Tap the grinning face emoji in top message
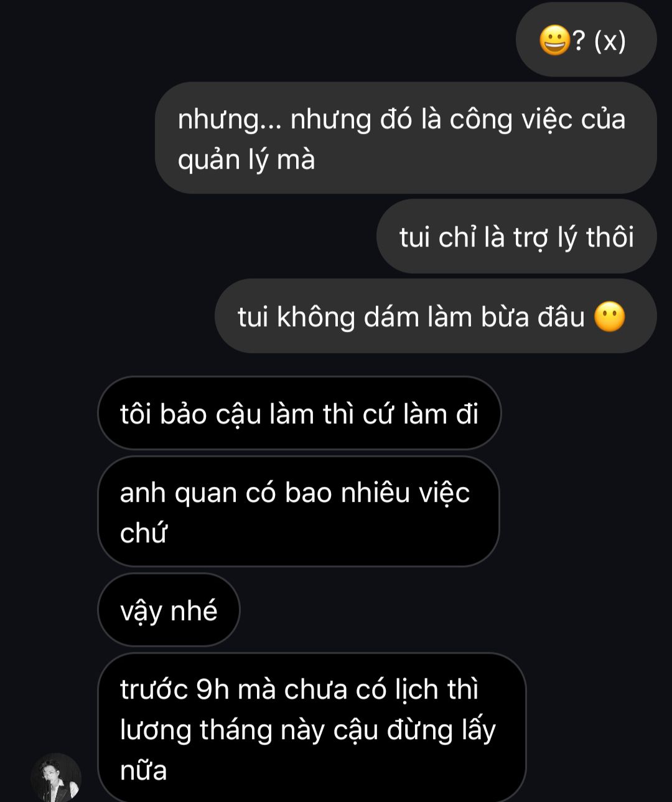This screenshot has height=802, width=672. pos(555,42)
